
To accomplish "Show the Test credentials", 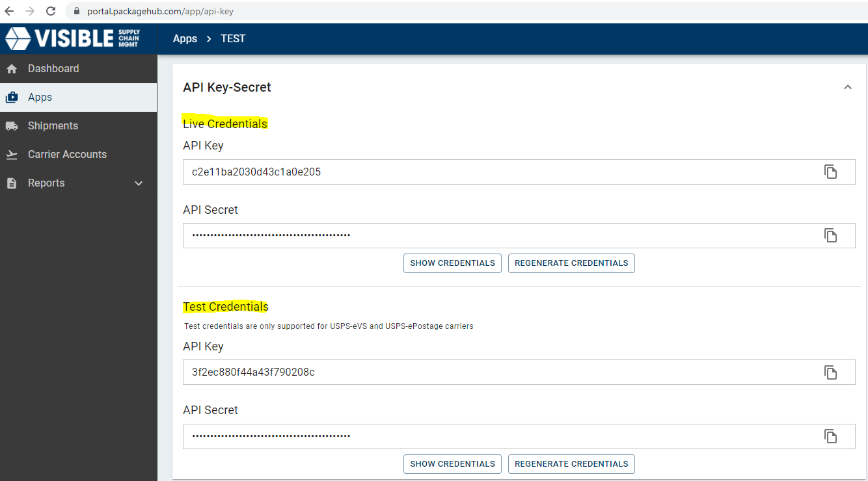I will click(452, 464).
